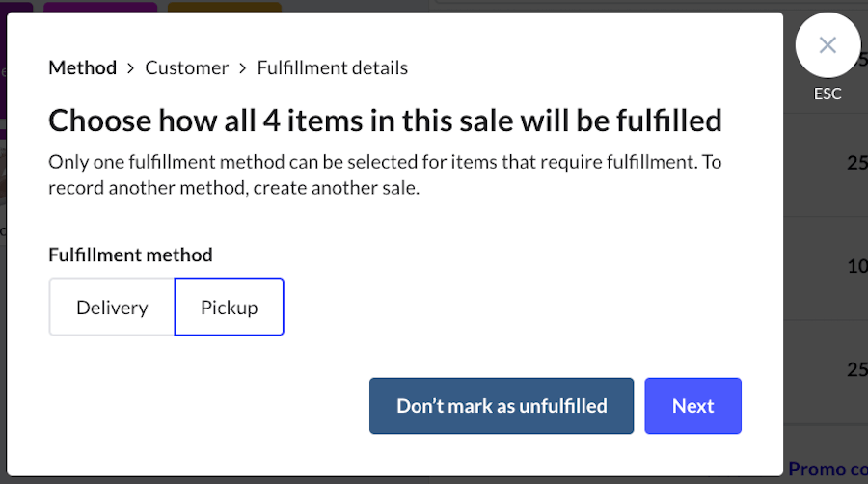
Task: Close the fulfillment dialog with X icon
Action: click(x=827, y=44)
